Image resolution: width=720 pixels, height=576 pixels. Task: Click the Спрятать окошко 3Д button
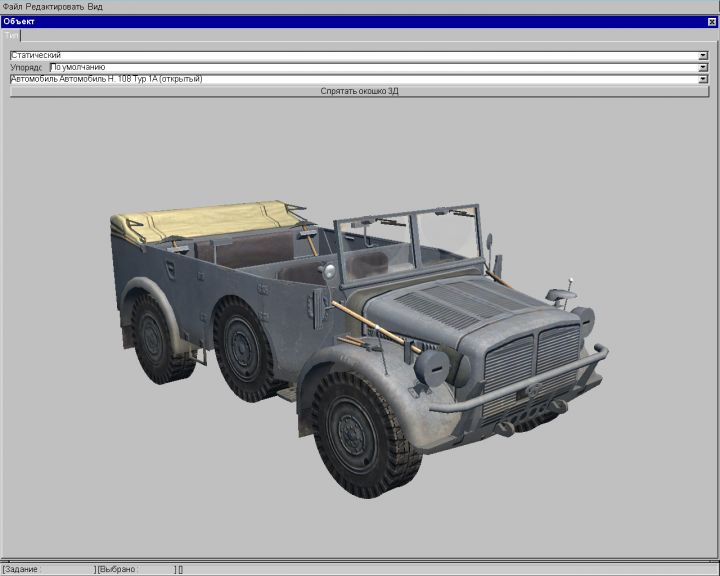coord(359,91)
